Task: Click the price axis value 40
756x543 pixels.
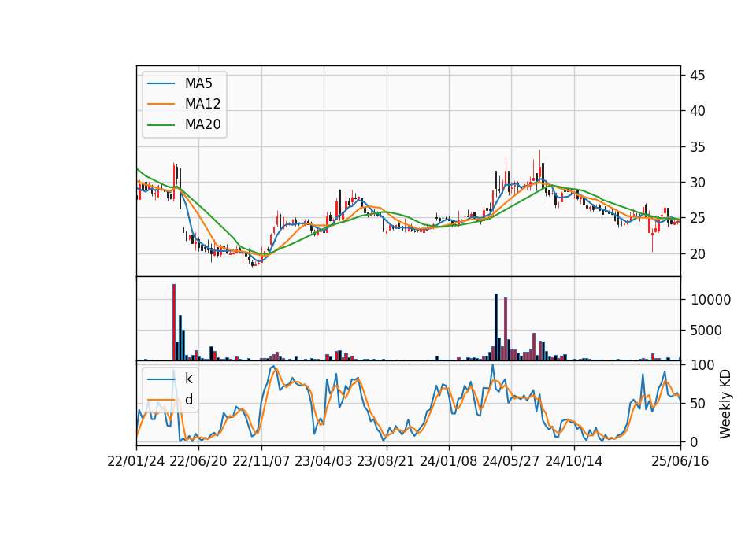Action: 697,111
